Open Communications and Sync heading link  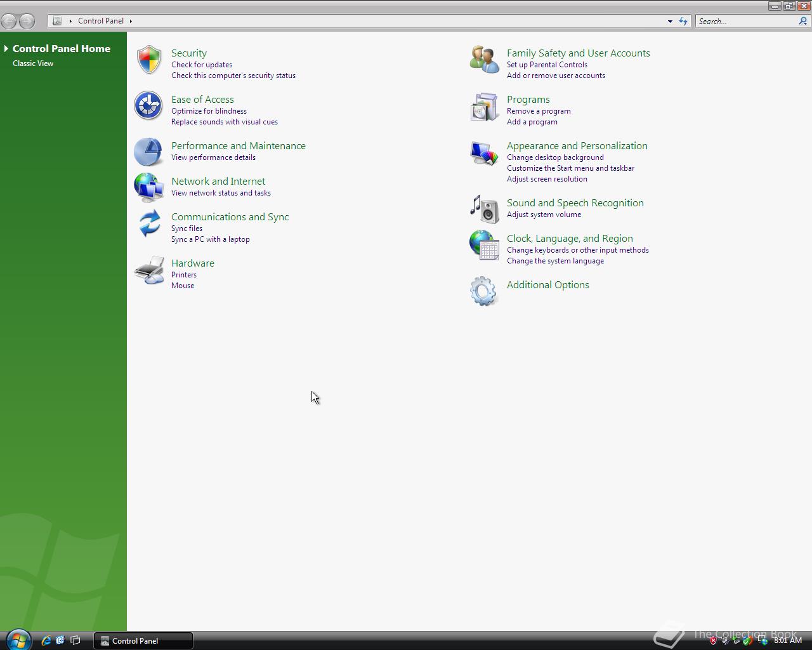[230, 217]
